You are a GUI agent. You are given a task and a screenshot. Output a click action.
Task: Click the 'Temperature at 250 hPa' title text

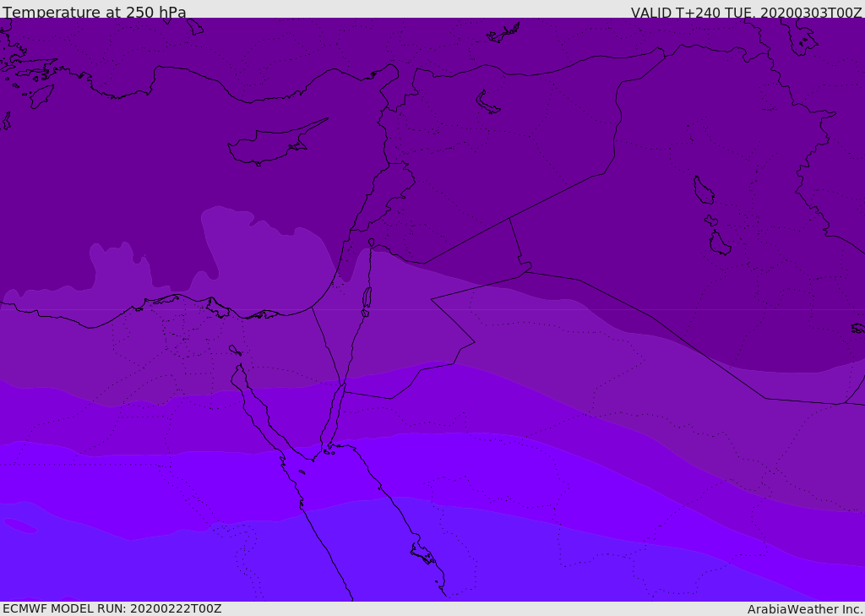click(95, 12)
